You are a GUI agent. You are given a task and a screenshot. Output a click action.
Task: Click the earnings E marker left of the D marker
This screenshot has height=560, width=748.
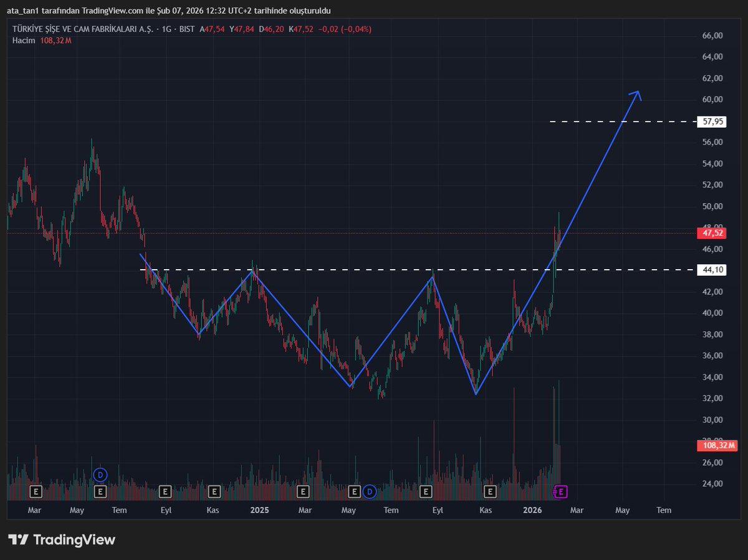(354, 492)
